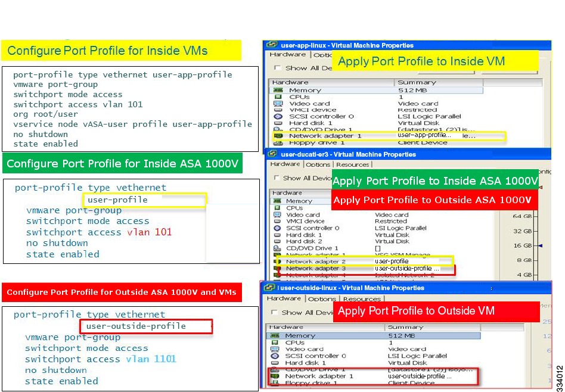
Task: Click Hard disk 2 icon in user-ducati-er3
Action: pyautogui.click(x=277, y=241)
